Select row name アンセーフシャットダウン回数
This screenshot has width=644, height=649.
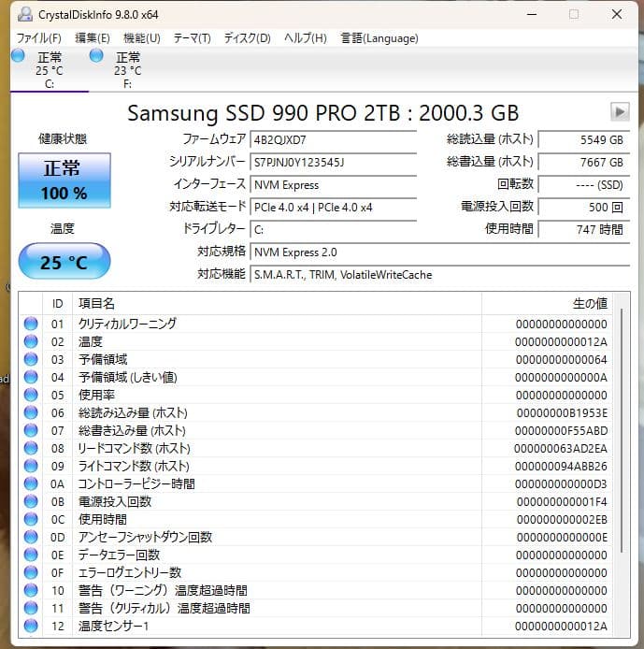coord(145,537)
